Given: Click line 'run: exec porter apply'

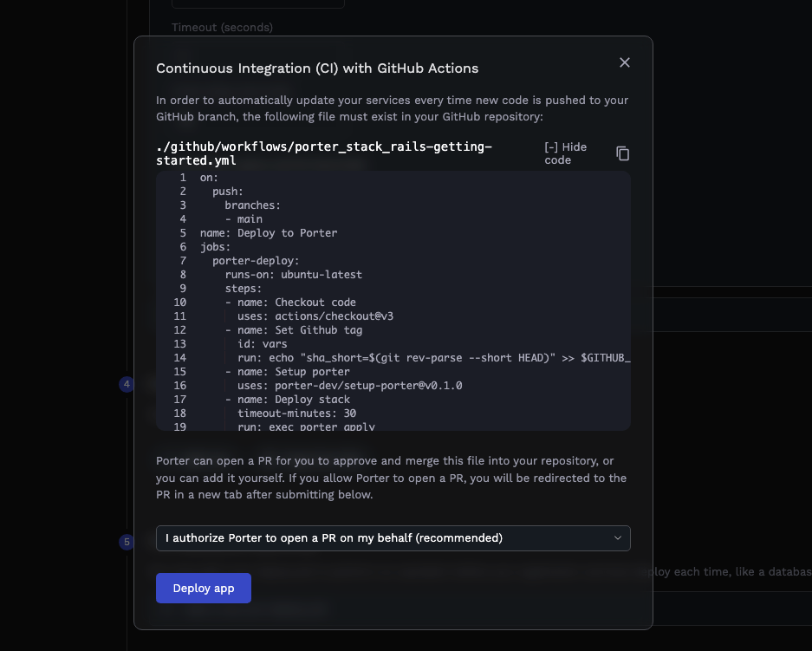Looking at the screenshot, I should [x=306, y=426].
